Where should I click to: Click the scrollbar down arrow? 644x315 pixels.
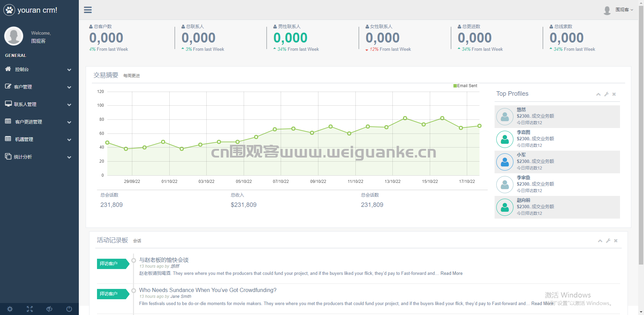(x=641, y=312)
